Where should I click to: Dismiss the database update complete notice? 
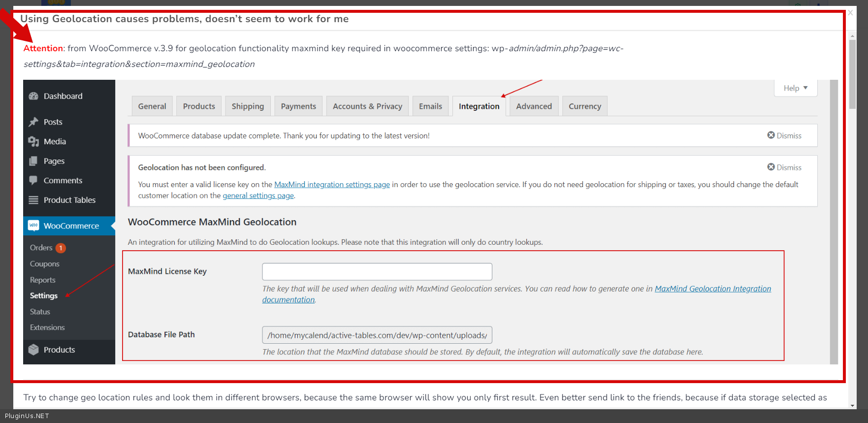[x=784, y=135]
